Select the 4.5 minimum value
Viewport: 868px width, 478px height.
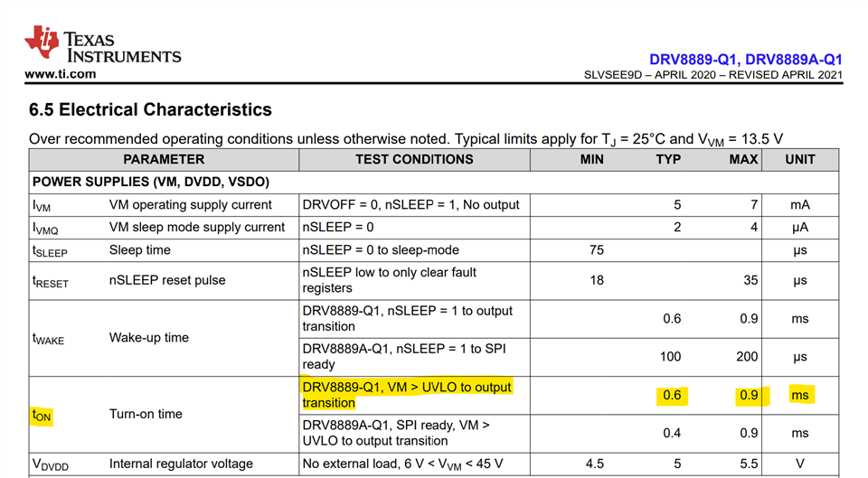click(595, 464)
